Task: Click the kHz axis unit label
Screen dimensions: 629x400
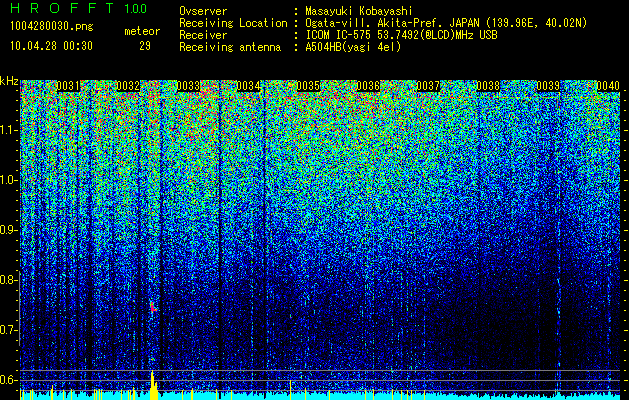Action: pos(9,81)
